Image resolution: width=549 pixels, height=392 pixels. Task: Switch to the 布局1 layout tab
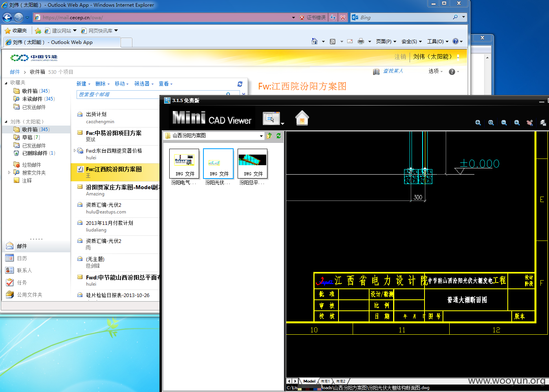[x=325, y=381]
